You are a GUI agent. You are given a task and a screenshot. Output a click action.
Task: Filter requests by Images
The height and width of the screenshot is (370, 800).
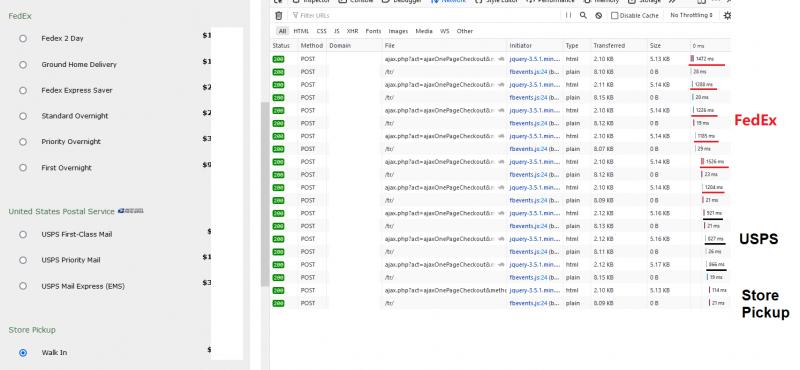click(398, 31)
